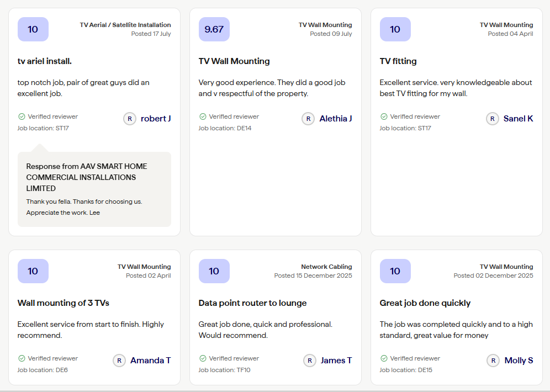
Task: Click 10 score badge on Wall mounting of 3 TVs
Action: 33,271
